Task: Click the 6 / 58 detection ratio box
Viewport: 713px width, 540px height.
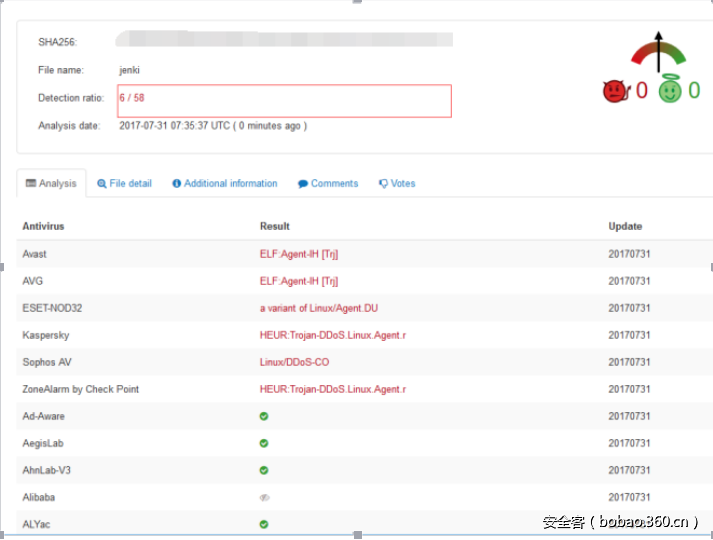Action: pyautogui.click(x=284, y=100)
